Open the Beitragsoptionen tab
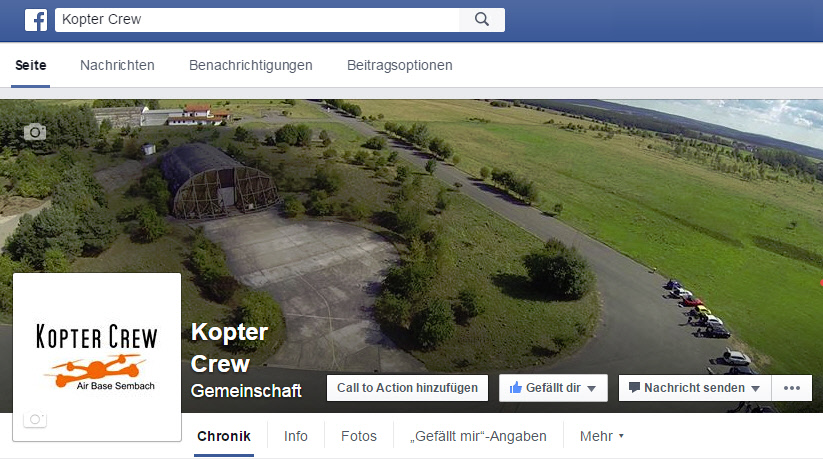Screen dimensions: 823x459 399,65
